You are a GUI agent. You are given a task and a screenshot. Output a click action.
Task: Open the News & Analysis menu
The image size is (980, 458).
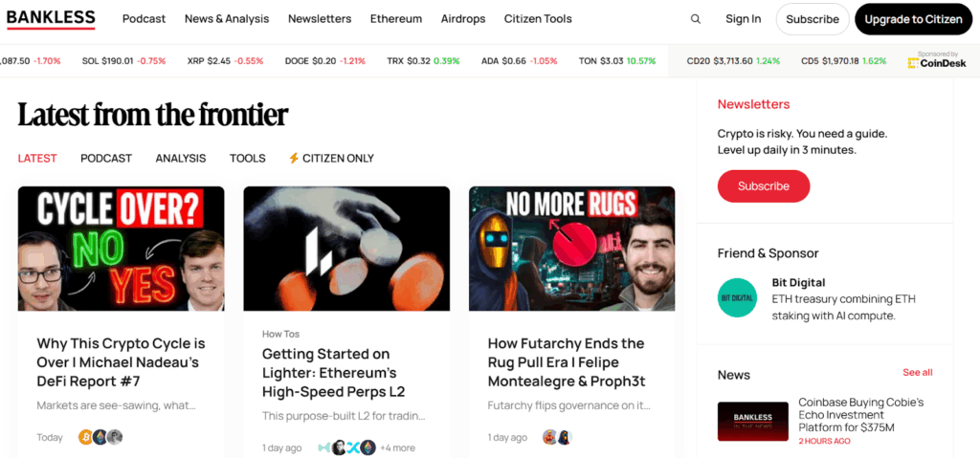pyautogui.click(x=227, y=19)
